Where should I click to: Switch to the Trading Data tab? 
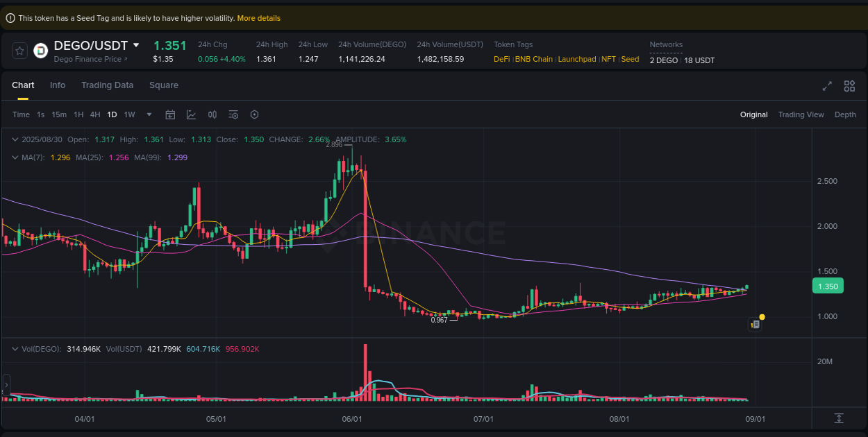click(x=107, y=85)
